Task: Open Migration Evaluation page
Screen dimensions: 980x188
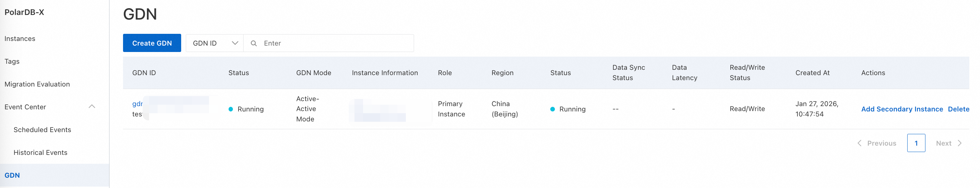Action: [x=37, y=84]
